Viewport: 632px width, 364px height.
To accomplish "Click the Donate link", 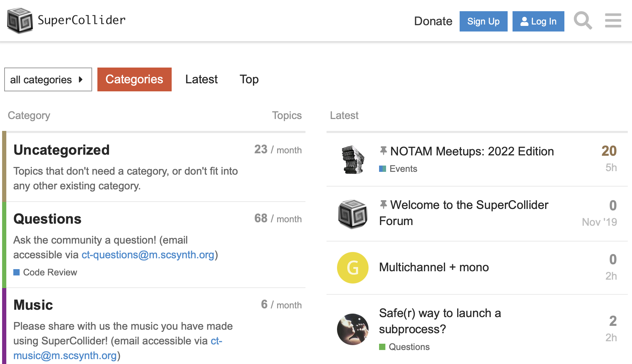I will pyautogui.click(x=433, y=21).
